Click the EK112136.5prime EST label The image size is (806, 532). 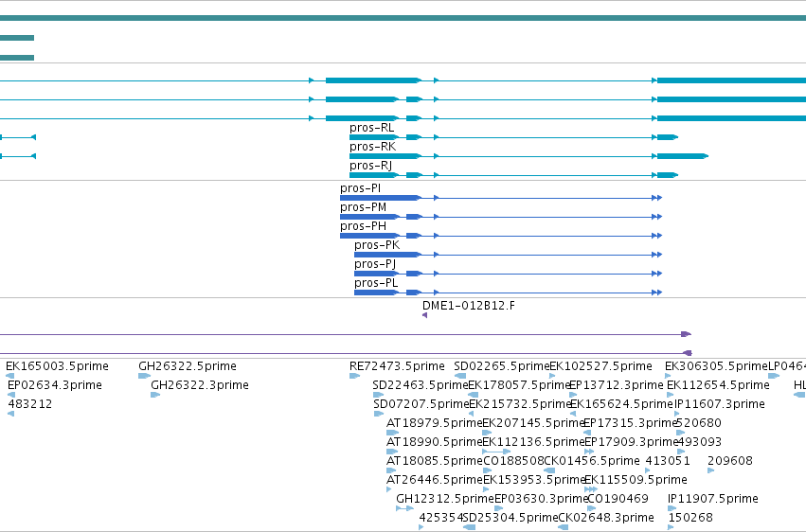(x=533, y=443)
